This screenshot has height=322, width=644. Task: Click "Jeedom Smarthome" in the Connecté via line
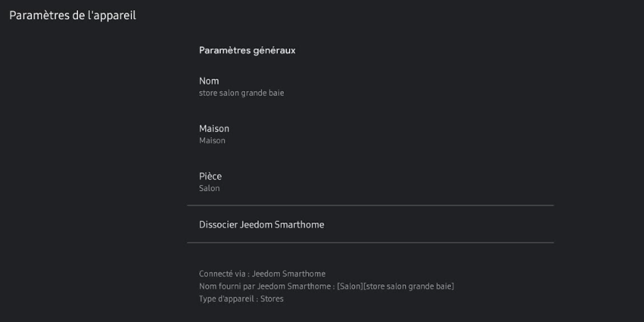(x=288, y=274)
